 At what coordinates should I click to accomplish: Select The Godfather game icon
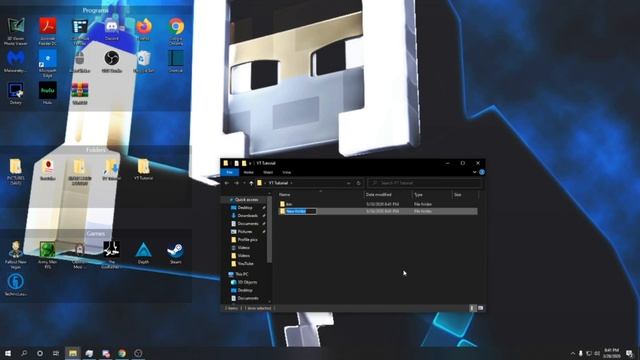tap(111, 255)
